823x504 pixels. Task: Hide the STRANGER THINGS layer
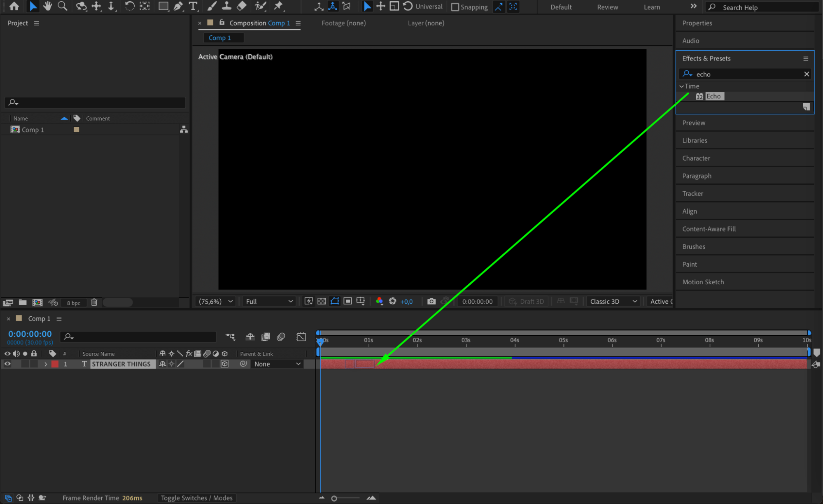(x=7, y=364)
